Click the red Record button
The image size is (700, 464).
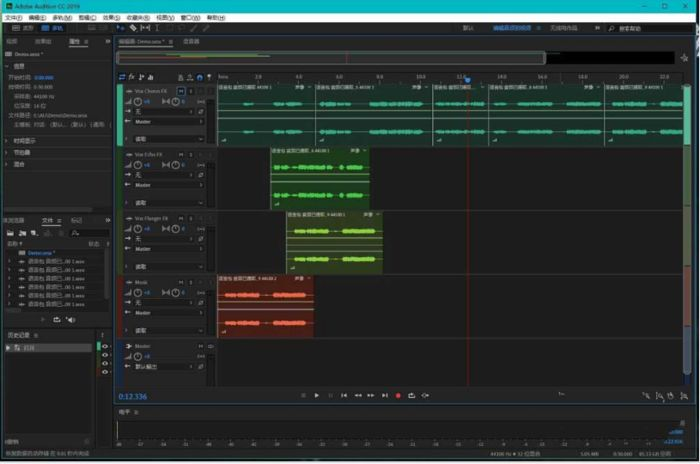pos(398,396)
